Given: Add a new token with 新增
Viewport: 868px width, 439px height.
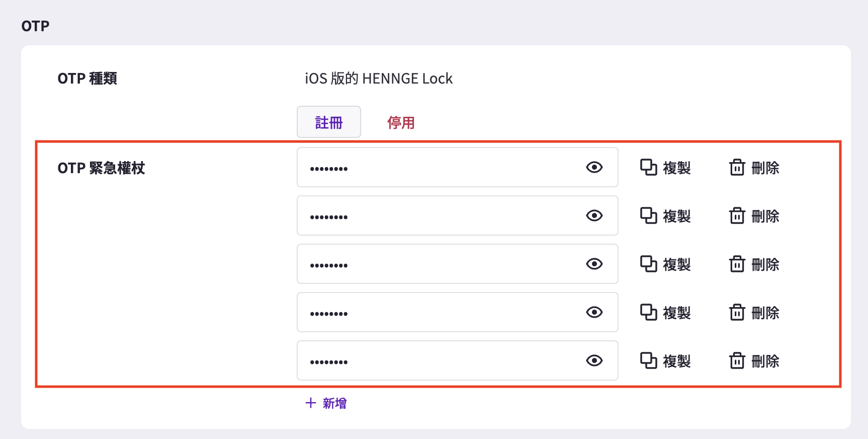Looking at the screenshot, I should [x=326, y=403].
